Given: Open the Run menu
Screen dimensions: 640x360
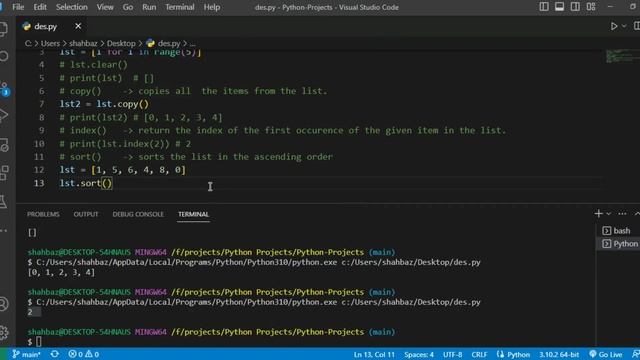Looking at the screenshot, I should click(x=149, y=7).
